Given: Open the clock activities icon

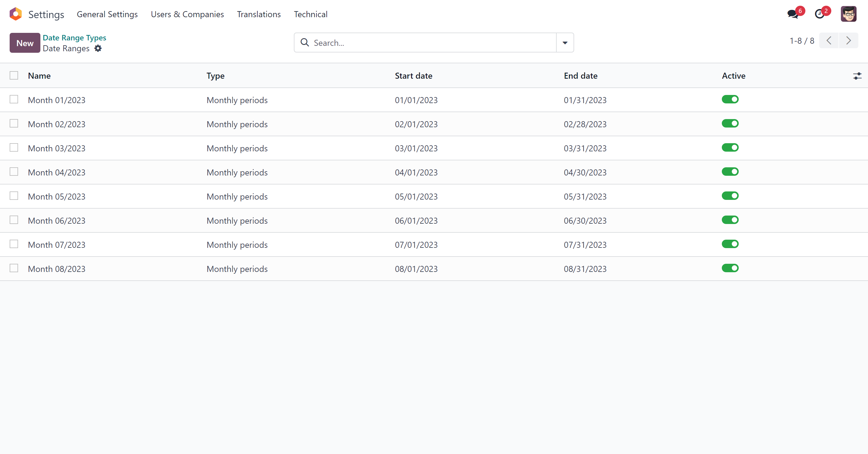Looking at the screenshot, I should (819, 14).
